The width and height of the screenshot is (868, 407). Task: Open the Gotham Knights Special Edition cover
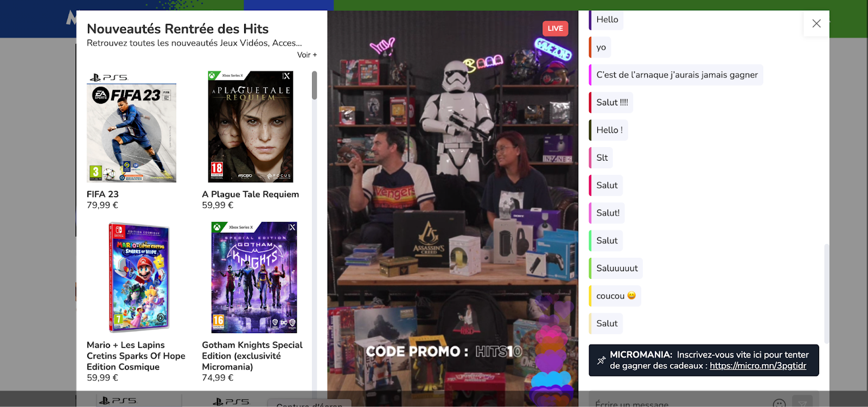click(254, 277)
